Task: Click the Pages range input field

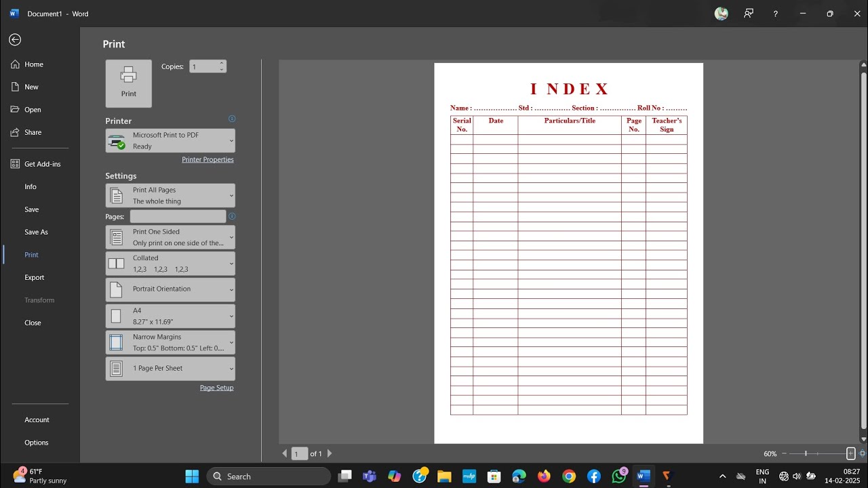Action: [x=178, y=216]
